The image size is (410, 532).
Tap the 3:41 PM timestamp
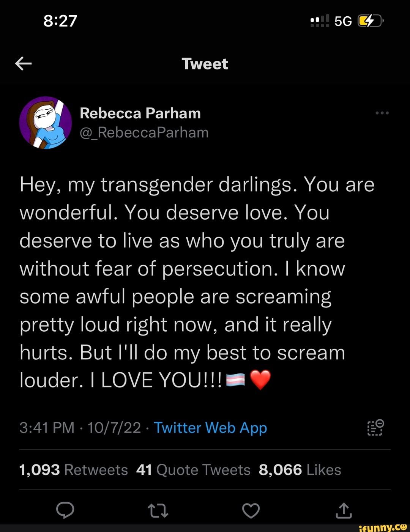pyautogui.click(x=47, y=428)
